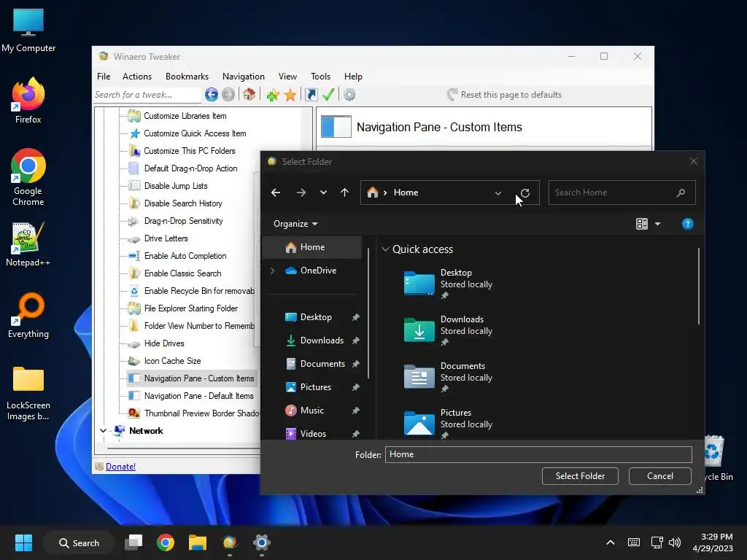Go up one level with up arrow
The height and width of the screenshot is (560, 747).
[344, 192]
